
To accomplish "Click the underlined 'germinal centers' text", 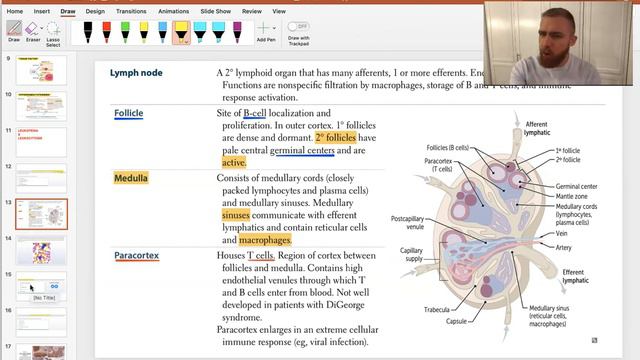I will pos(302,150).
